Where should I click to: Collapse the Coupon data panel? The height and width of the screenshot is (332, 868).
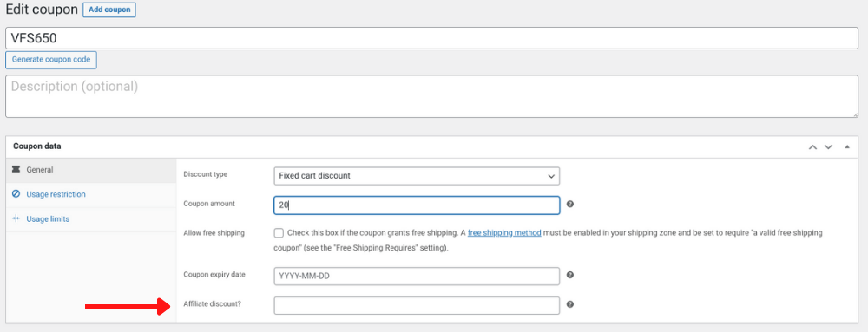(847, 147)
